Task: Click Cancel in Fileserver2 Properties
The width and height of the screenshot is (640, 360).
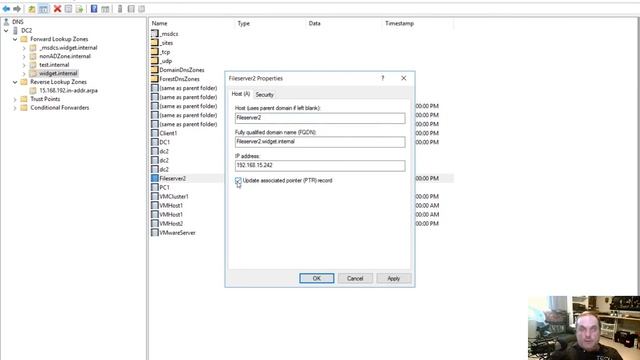Action: [x=355, y=278]
